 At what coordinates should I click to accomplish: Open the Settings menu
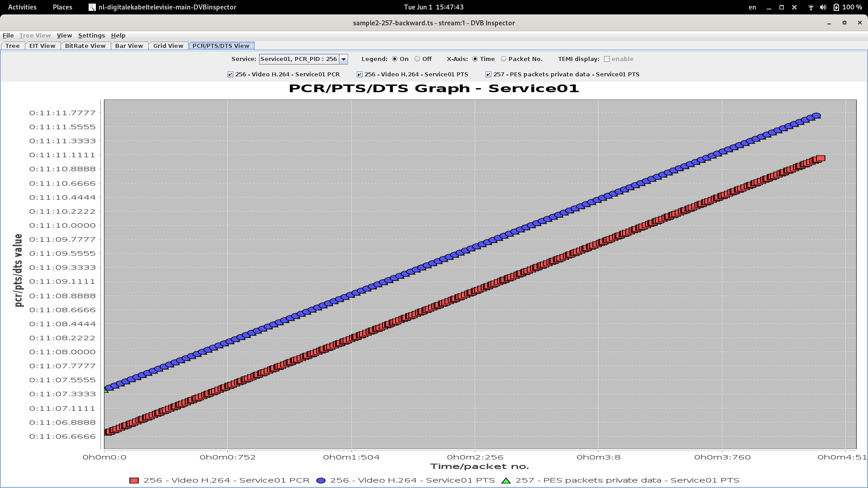pos(91,35)
